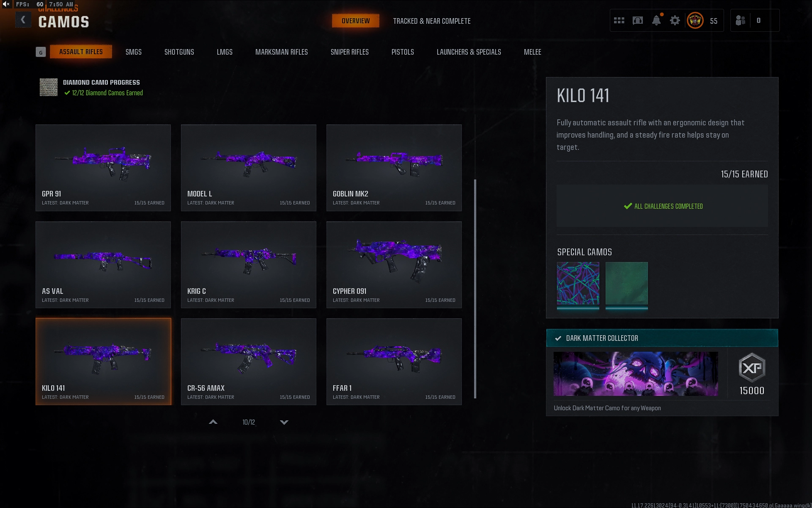
Task: Switch to the SMGs tab
Action: tap(133, 52)
